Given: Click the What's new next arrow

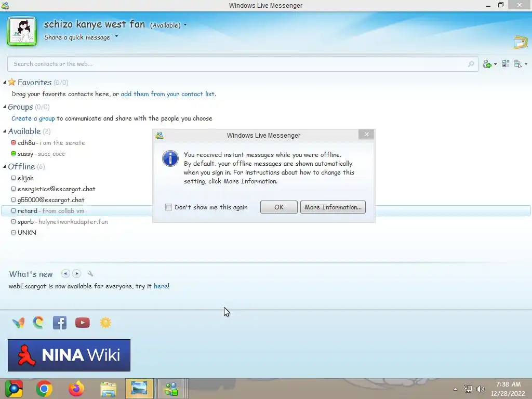Looking at the screenshot, I should click(77, 273).
